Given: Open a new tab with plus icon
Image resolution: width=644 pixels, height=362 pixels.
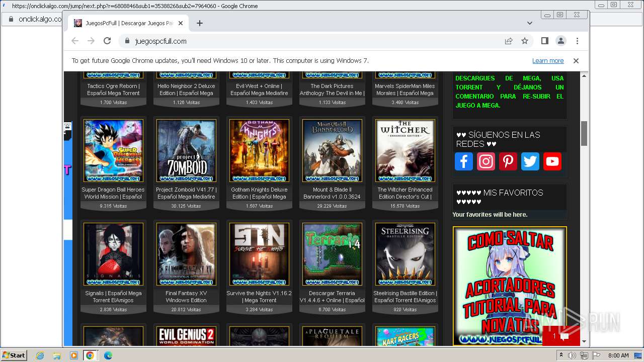Looking at the screenshot, I should point(200,23).
